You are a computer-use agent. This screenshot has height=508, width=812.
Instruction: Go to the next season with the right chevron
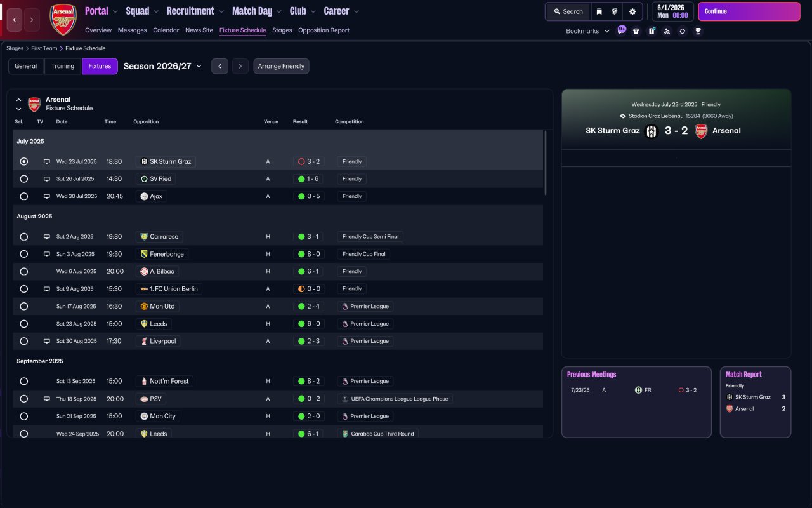click(x=240, y=66)
